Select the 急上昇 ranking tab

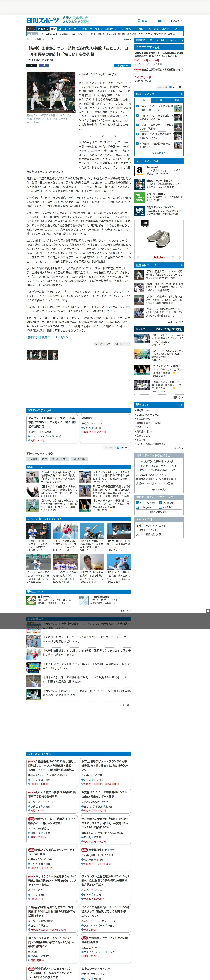[159, 100]
